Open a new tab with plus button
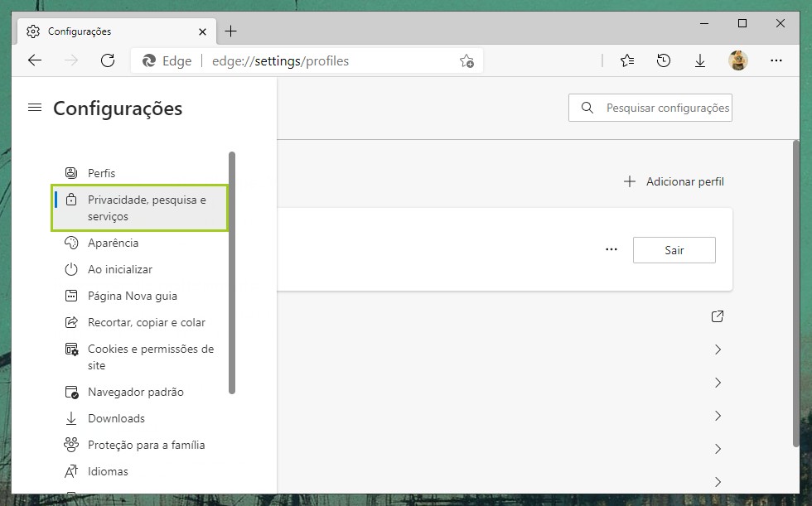Screen dimensions: 812x506 point(231,31)
